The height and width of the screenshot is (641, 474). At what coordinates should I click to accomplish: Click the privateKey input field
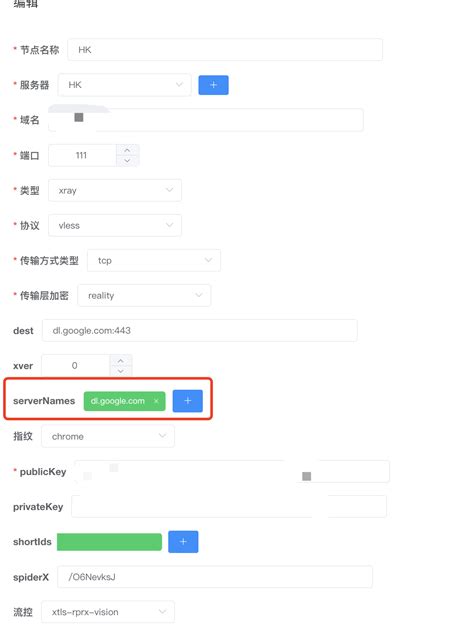229,507
